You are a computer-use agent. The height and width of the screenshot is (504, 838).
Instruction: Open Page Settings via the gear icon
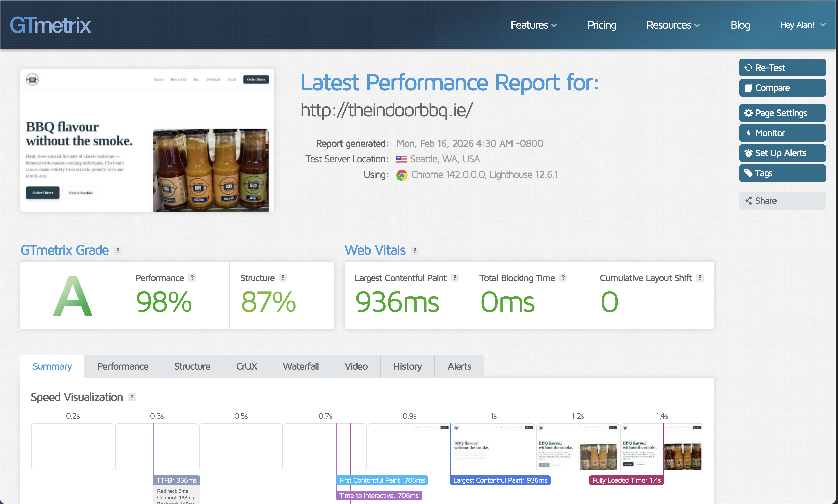749,113
